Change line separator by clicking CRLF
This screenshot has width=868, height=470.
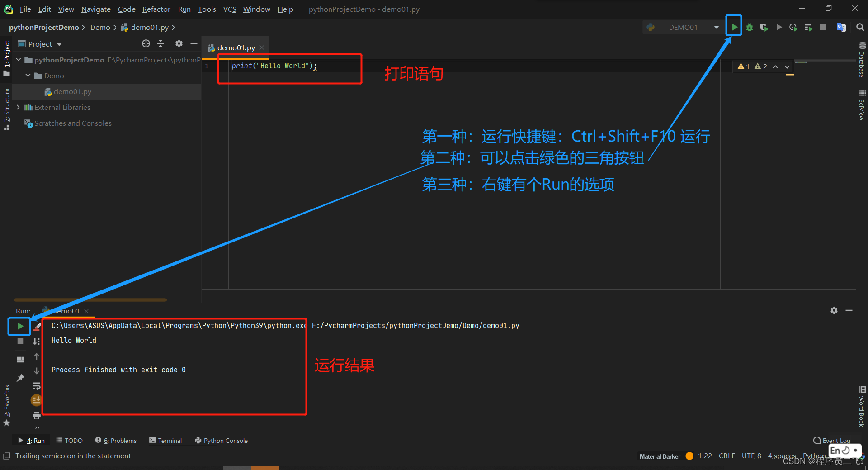click(726, 456)
